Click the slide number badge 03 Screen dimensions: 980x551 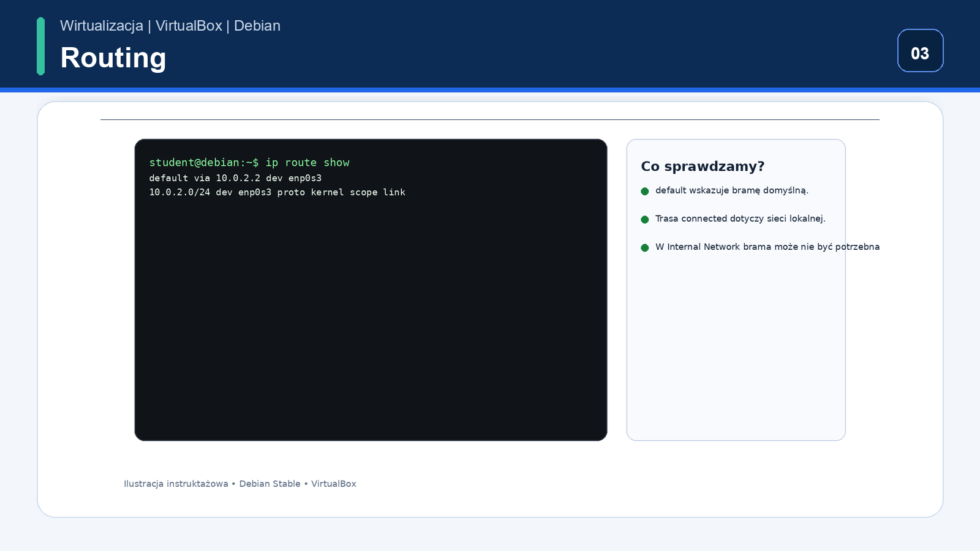920,51
